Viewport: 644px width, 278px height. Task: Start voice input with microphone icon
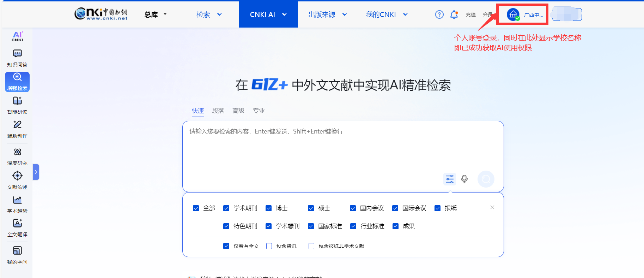[x=464, y=179]
